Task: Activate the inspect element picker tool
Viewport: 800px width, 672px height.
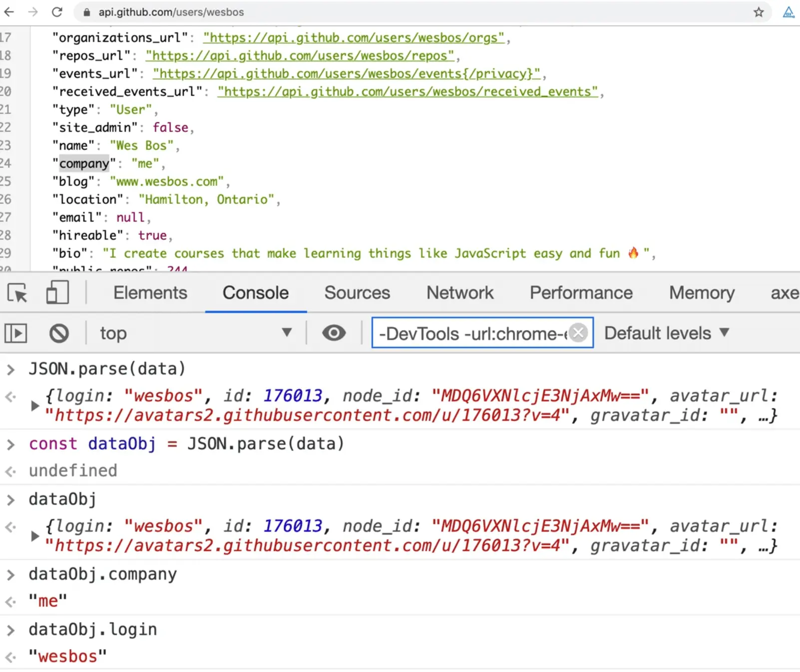Action: (x=17, y=293)
